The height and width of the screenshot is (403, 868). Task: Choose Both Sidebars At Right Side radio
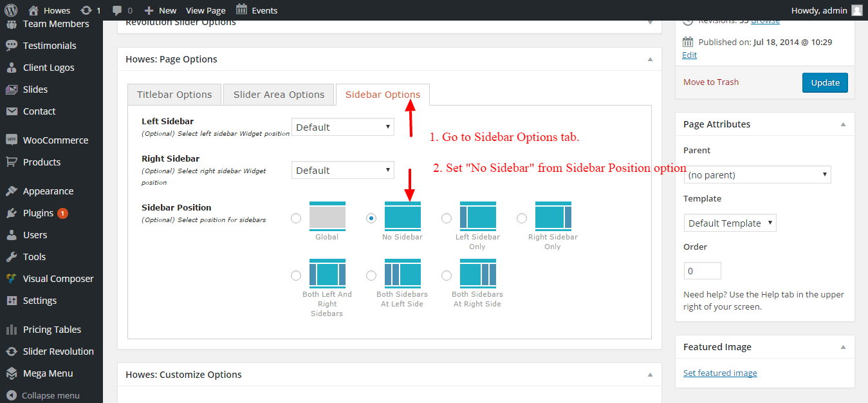tap(447, 276)
